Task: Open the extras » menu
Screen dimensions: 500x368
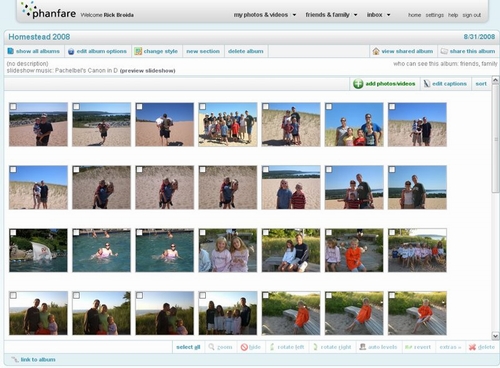Action: [450, 347]
